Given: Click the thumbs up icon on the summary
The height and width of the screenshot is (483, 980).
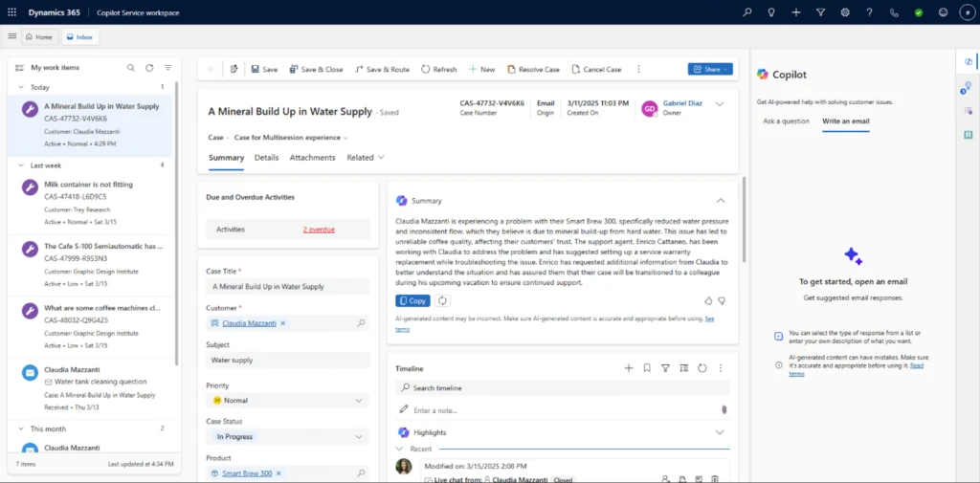Looking at the screenshot, I should click(x=708, y=300).
